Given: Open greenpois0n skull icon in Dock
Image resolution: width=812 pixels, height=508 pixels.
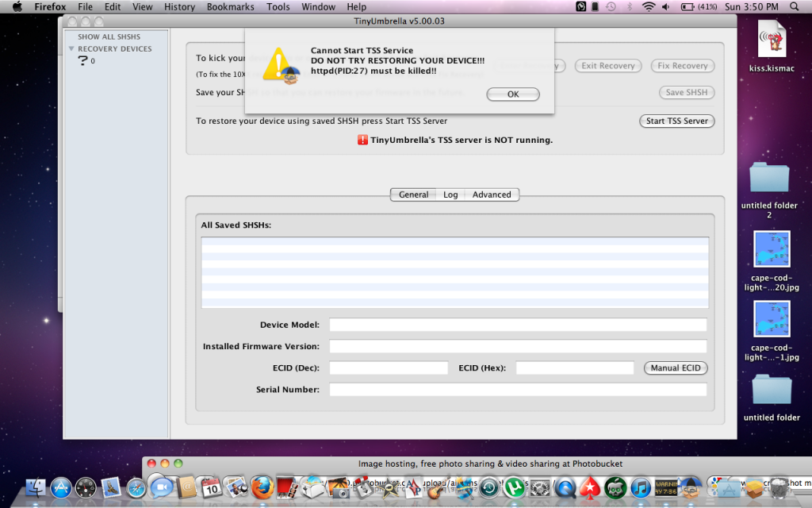Looking at the screenshot, I should [615, 488].
